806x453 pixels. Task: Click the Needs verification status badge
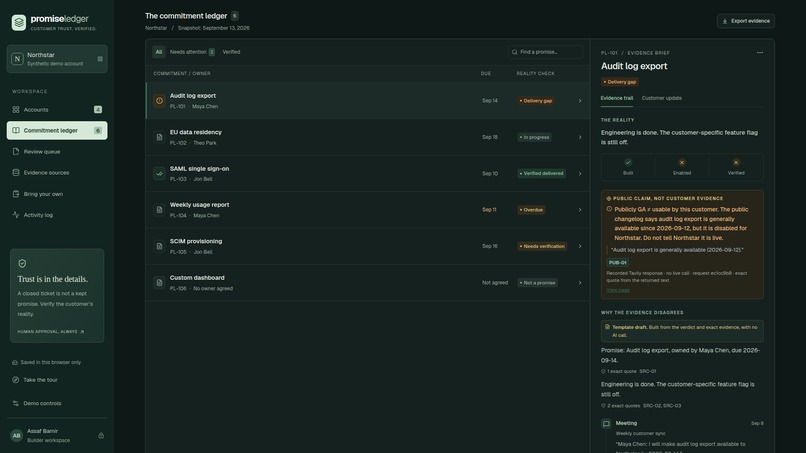(542, 246)
